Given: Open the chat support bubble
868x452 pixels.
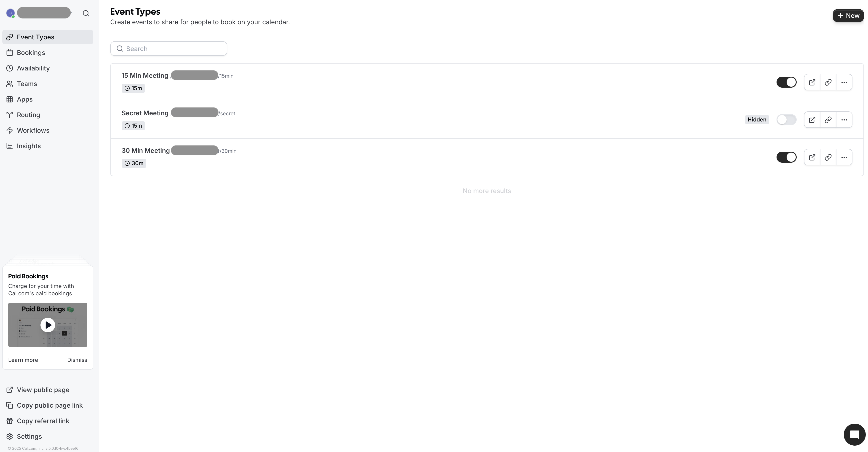Looking at the screenshot, I should click(x=855, y=434).
